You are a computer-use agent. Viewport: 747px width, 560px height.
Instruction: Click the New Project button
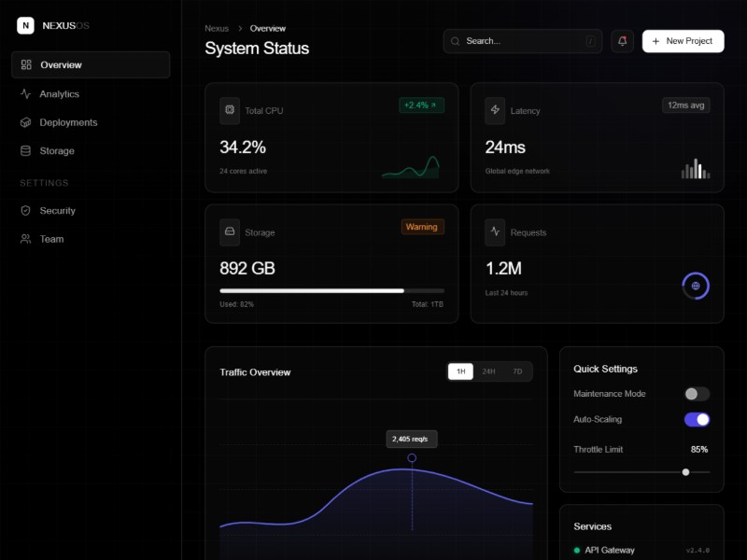[683, 41]
